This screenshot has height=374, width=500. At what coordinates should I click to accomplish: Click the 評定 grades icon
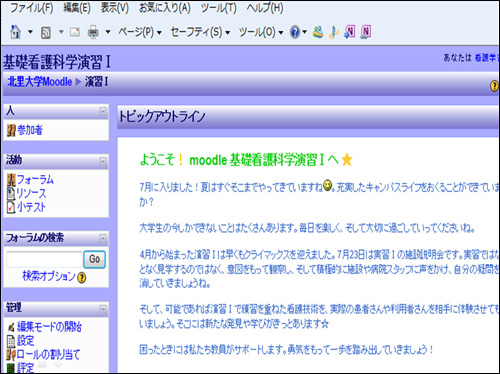click(x=11, y=369)
